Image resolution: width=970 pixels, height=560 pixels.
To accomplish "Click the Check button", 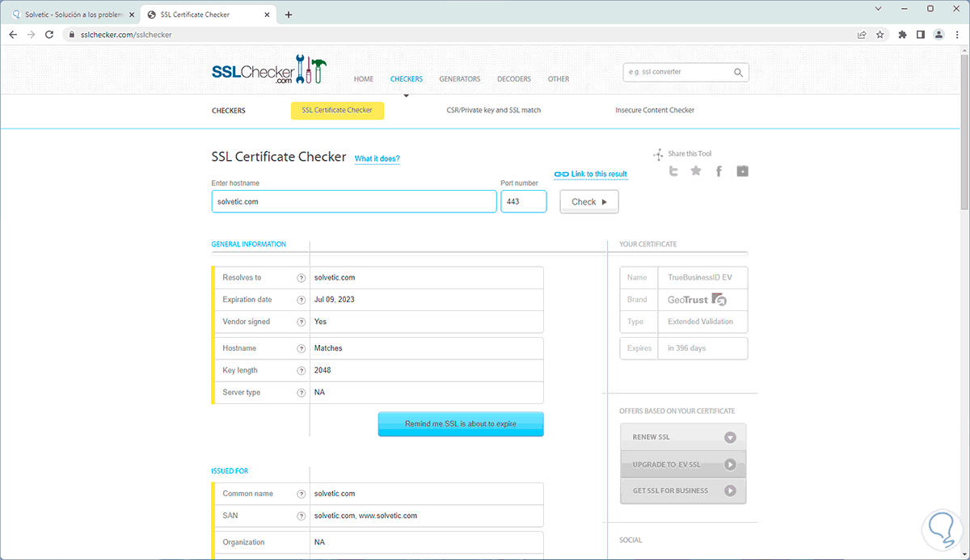I will point(589,202).
